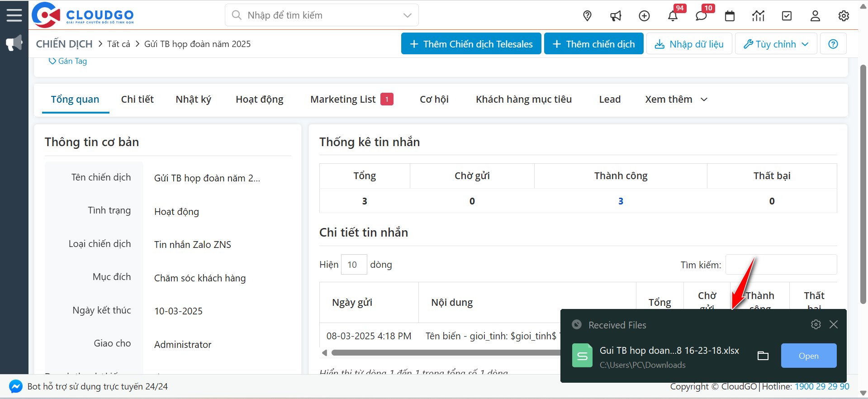The image size is (868, 399).
Task: Click the Thêm chiến dịch button
Action: [593, 44]
